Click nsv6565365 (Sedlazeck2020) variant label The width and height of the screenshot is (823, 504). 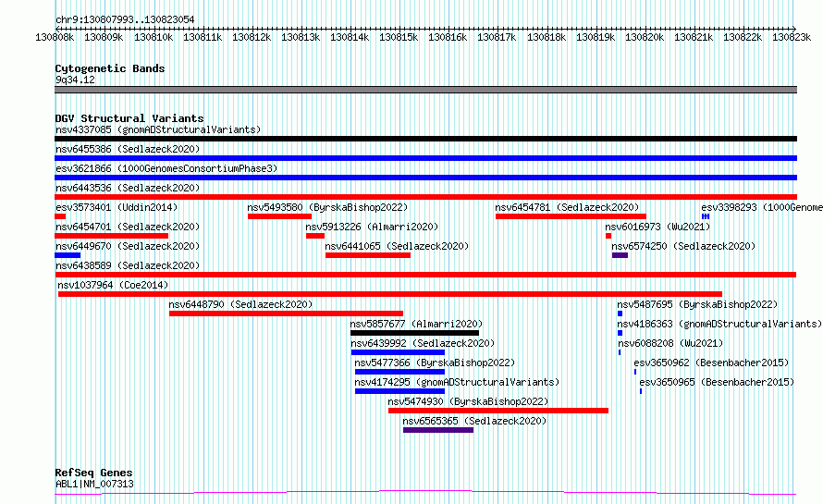click(x=474, y=421)
